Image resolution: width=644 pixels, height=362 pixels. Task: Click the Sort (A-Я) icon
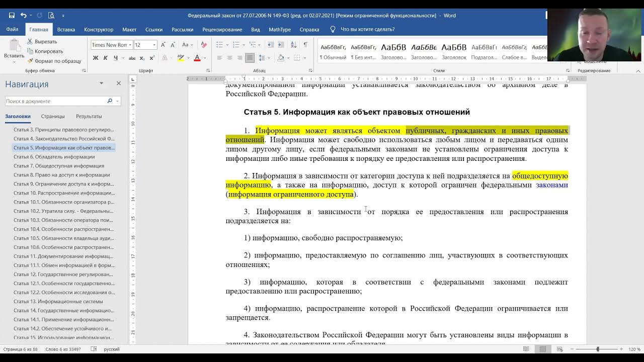(x=294, y=45)
